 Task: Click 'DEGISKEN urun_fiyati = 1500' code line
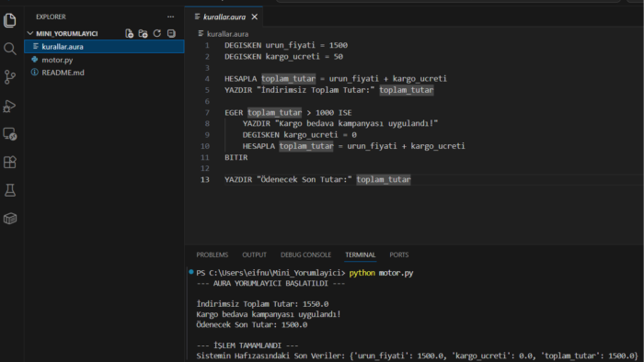click(286, 45)
